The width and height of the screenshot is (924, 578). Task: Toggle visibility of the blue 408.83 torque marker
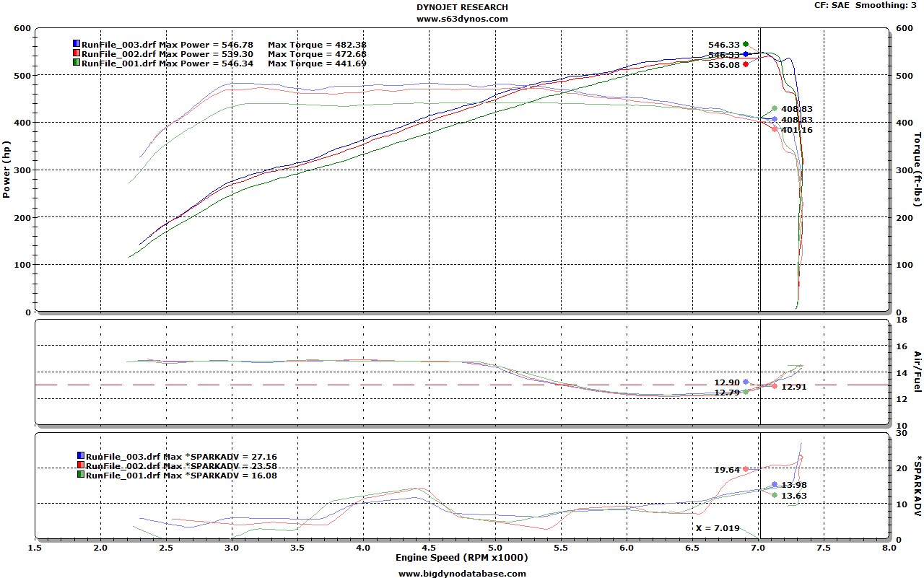click(774, 121)
